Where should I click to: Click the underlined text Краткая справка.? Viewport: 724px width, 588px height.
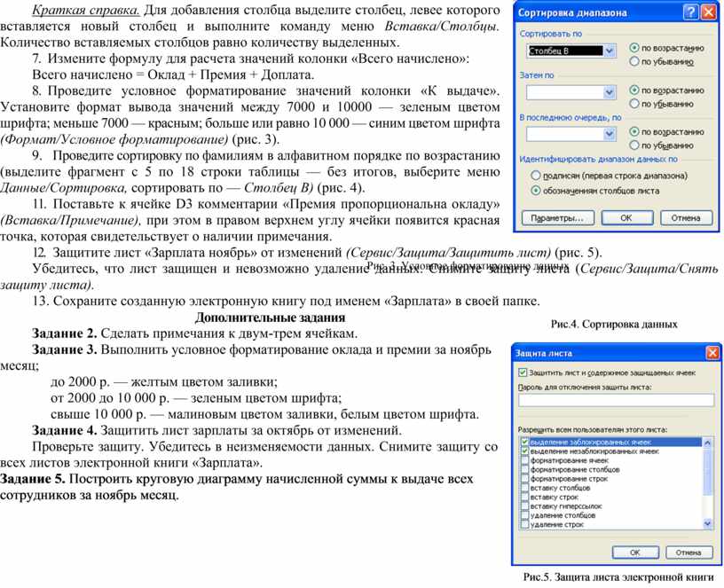(x=86, y=10)
